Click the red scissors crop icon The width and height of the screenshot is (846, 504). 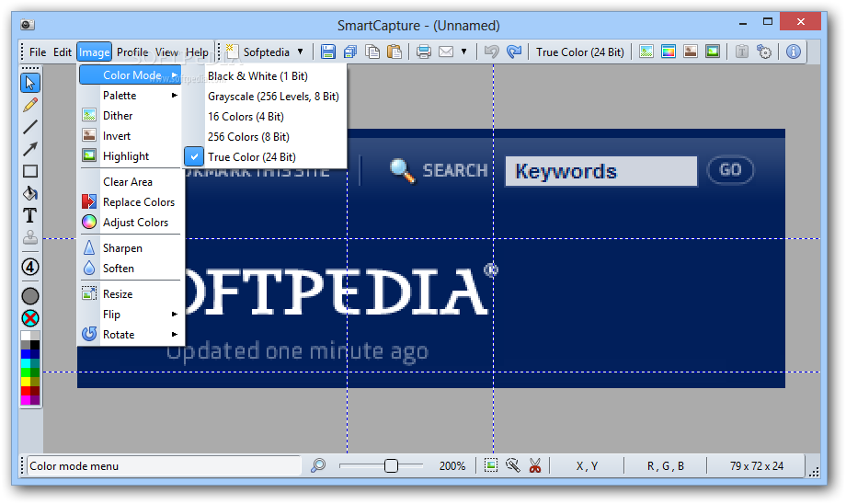tap(534, 465)
